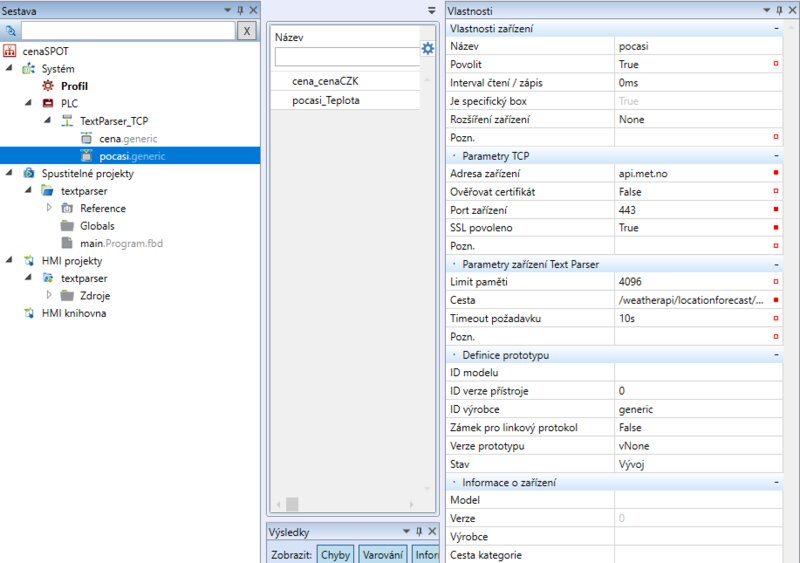Click the red marker beside SSL povoleno
The height and width of the screenshot is (563, 800).
click(x=776, y=228)
